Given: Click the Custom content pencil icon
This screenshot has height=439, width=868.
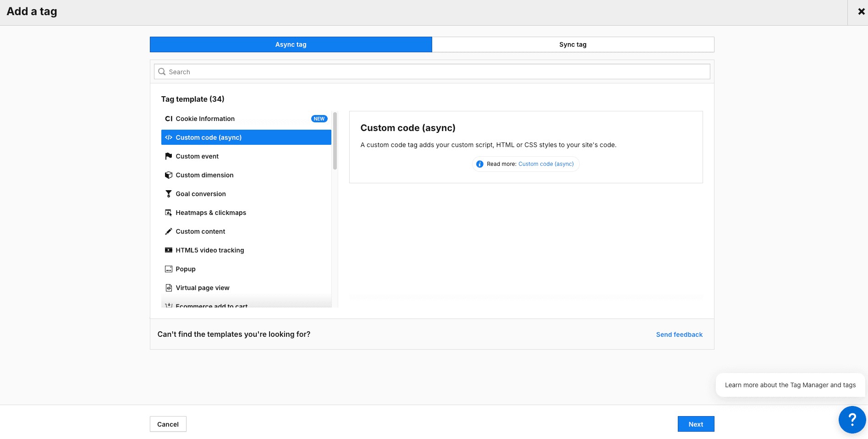Looking at the screenshot, I should tap(169, 231).
